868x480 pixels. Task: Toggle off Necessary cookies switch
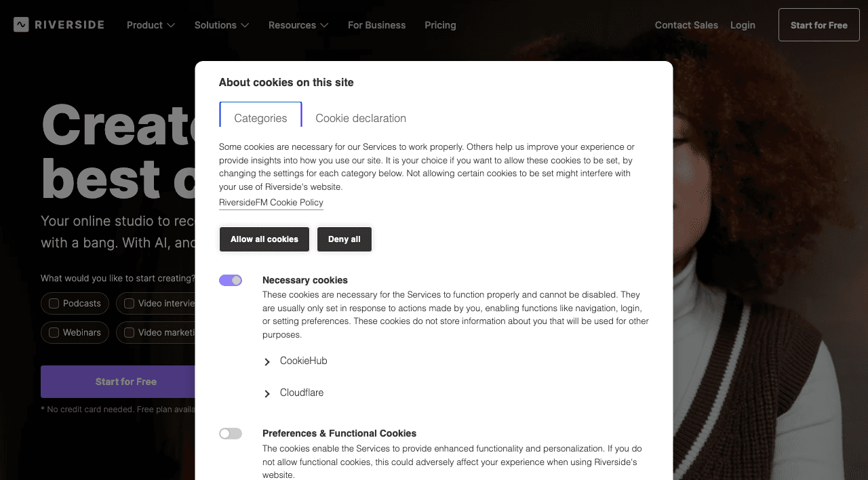231,280
